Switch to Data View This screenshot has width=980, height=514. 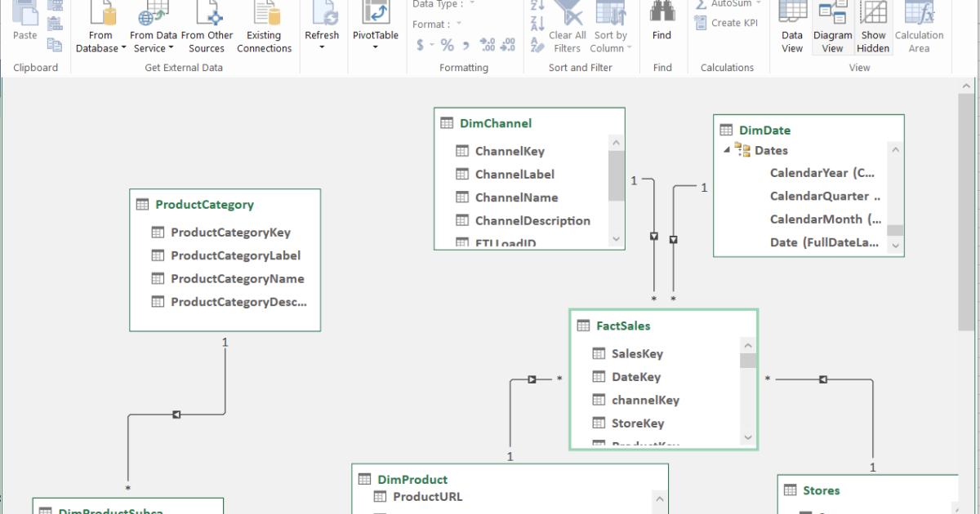click(791, 24)
